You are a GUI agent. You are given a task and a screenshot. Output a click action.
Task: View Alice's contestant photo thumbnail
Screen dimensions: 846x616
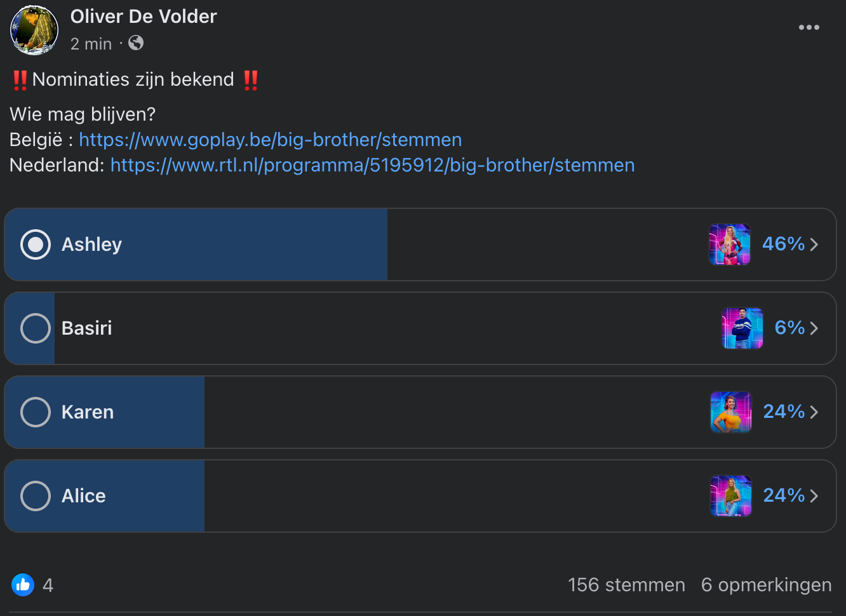tap(731, 496)
